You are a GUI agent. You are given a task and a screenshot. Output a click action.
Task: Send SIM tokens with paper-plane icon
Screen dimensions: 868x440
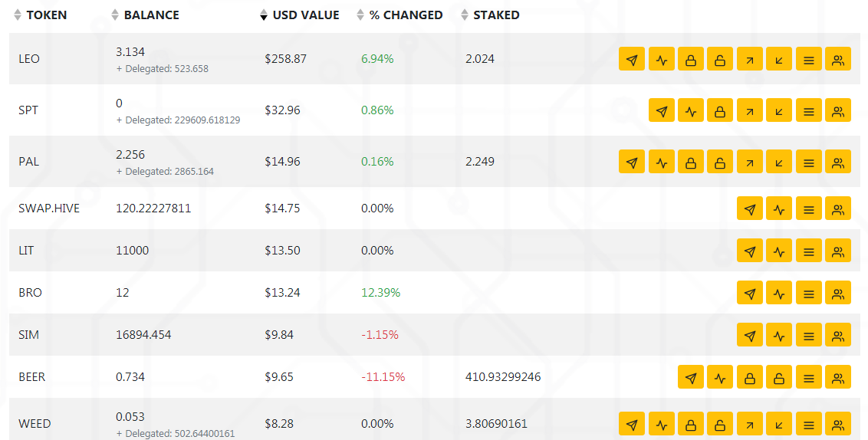coord(750,335)
